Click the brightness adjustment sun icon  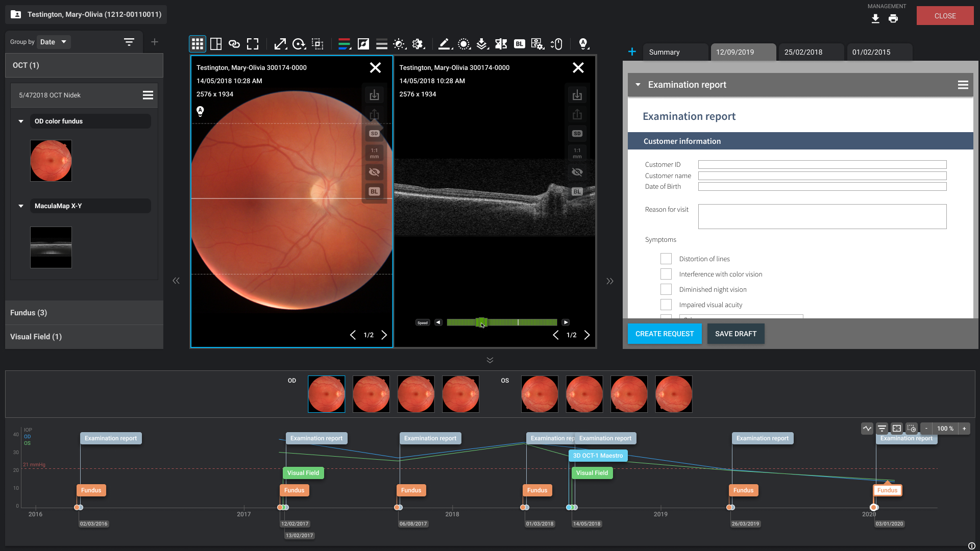[x=399, y=44]
